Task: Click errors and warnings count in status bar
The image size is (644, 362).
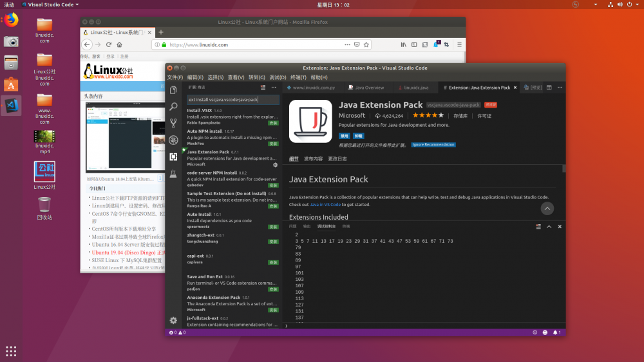Action: [x=178, y=332]
